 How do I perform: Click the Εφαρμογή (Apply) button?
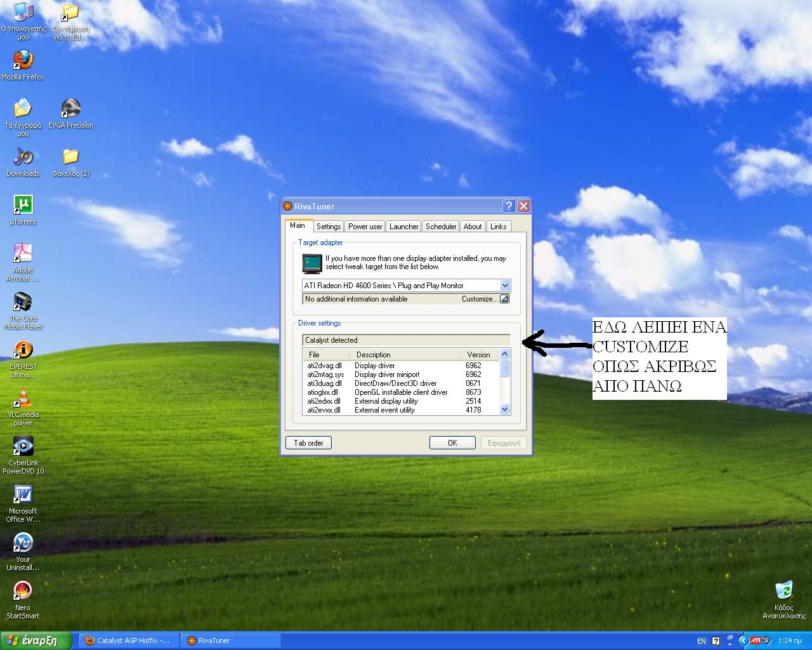click(x=504, y=443)
